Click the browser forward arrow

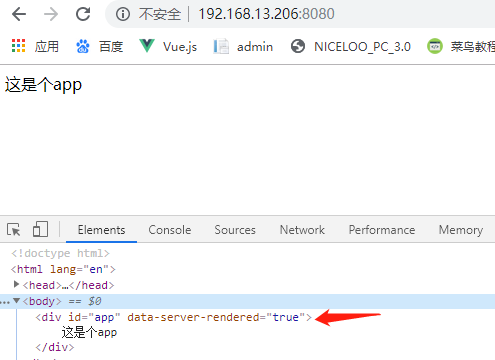[x=51, y=14]
